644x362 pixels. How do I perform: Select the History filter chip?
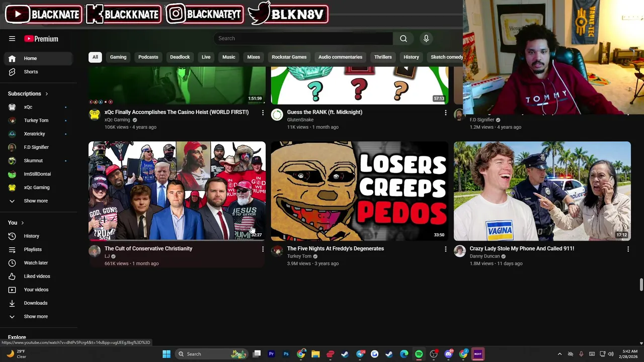tap(411, 57)
